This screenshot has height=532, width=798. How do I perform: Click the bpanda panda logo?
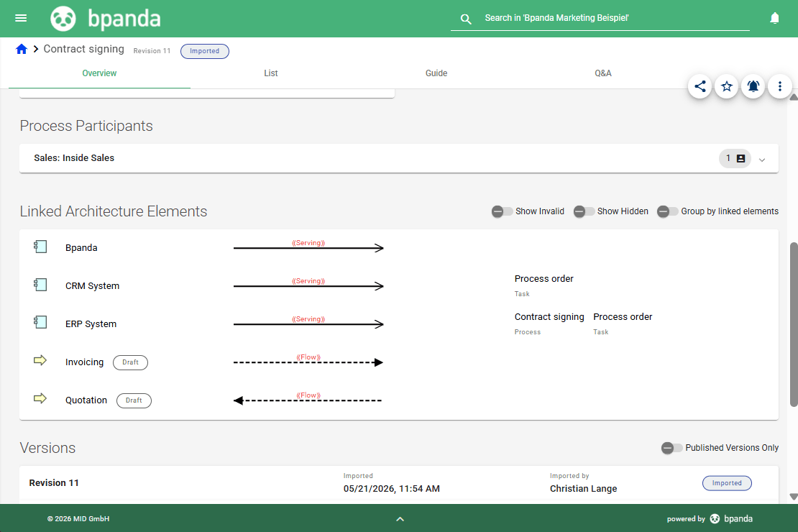pyautogui.click(x=63, y=19)
